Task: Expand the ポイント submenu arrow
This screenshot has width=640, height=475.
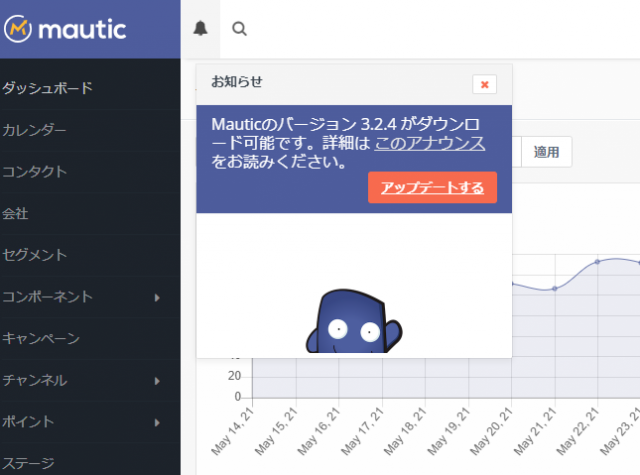Action: click(x=157, y=422)
